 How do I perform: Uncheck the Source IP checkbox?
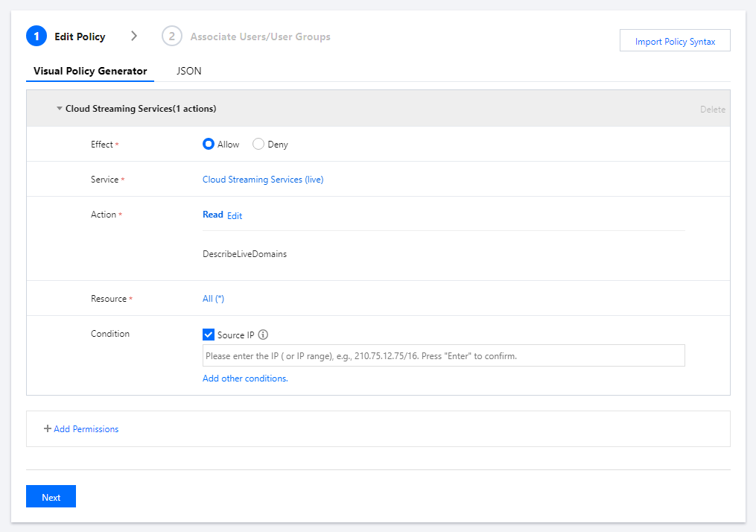pos(209,335)
